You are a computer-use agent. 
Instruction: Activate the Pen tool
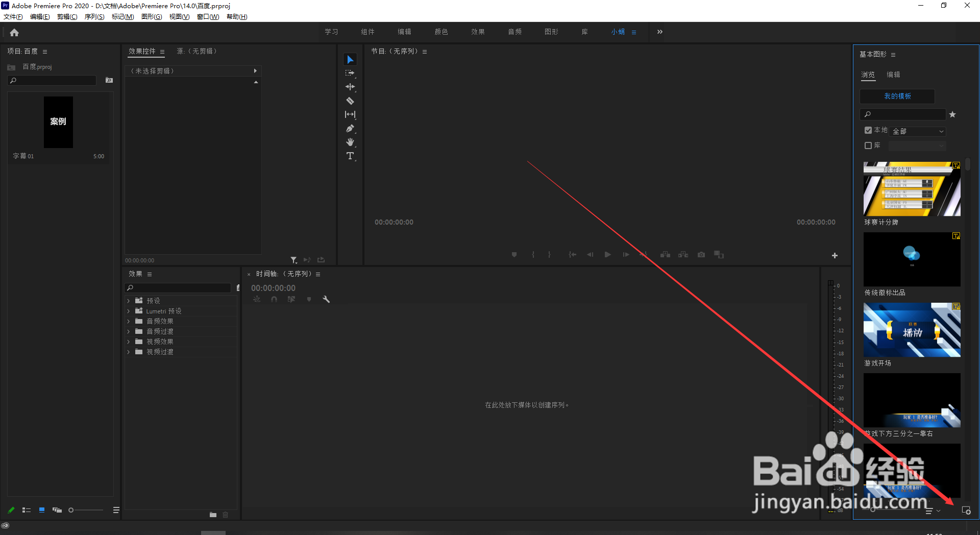[x=350, y=128]
